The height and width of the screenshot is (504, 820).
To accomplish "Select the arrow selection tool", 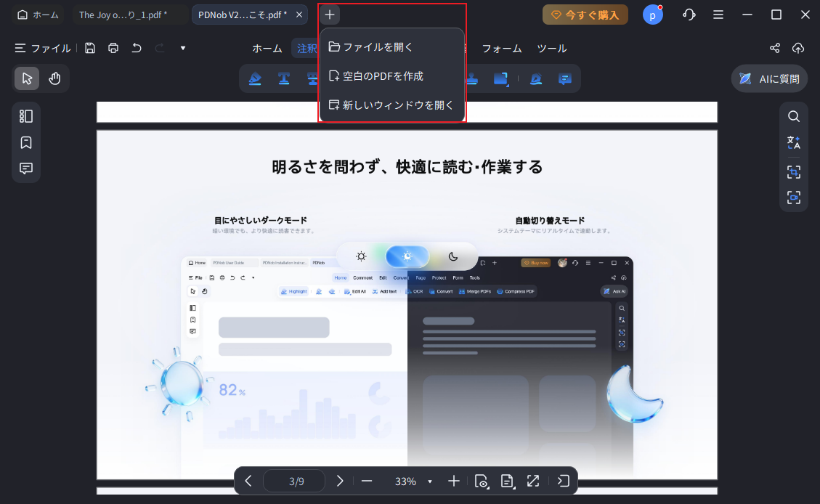I will coord(26,78).
